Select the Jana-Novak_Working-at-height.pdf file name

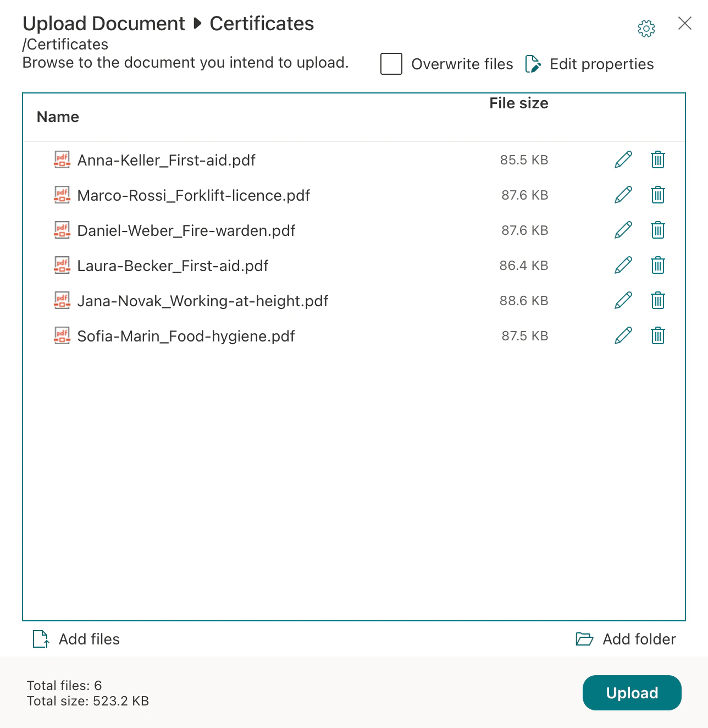(x=203, y=301)
